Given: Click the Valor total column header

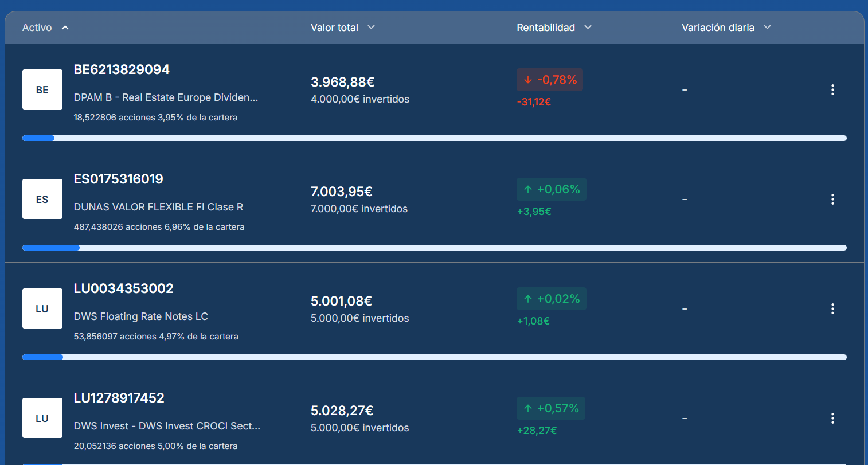Looking at the screenshot, I should 334,28.
